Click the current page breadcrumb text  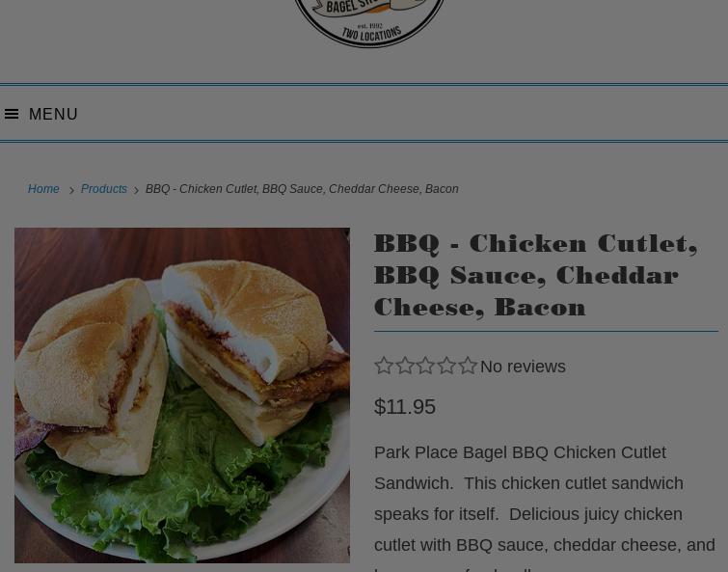click(x=302, y=189)
